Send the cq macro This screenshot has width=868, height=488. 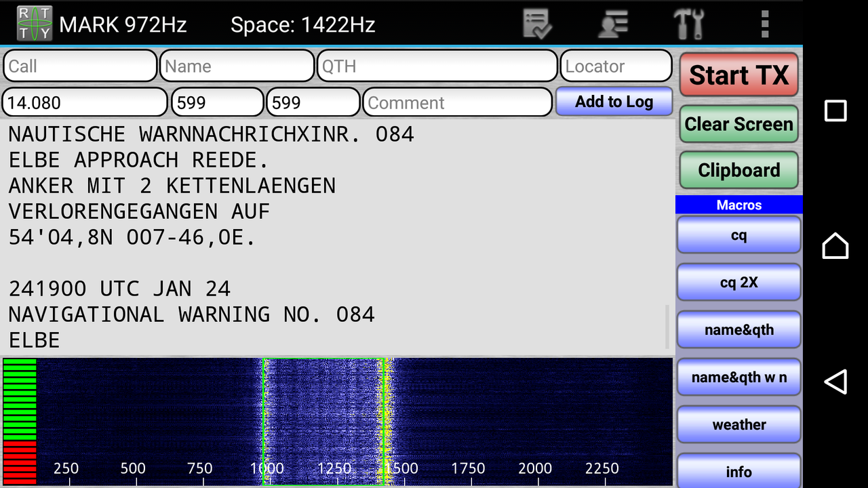pos(739,235)
